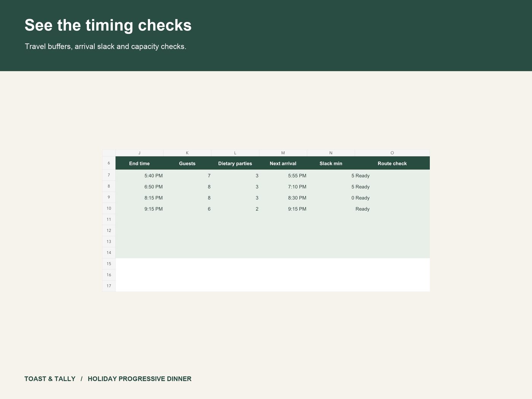Select column N header
532x399 pixels.
point(331,153)
